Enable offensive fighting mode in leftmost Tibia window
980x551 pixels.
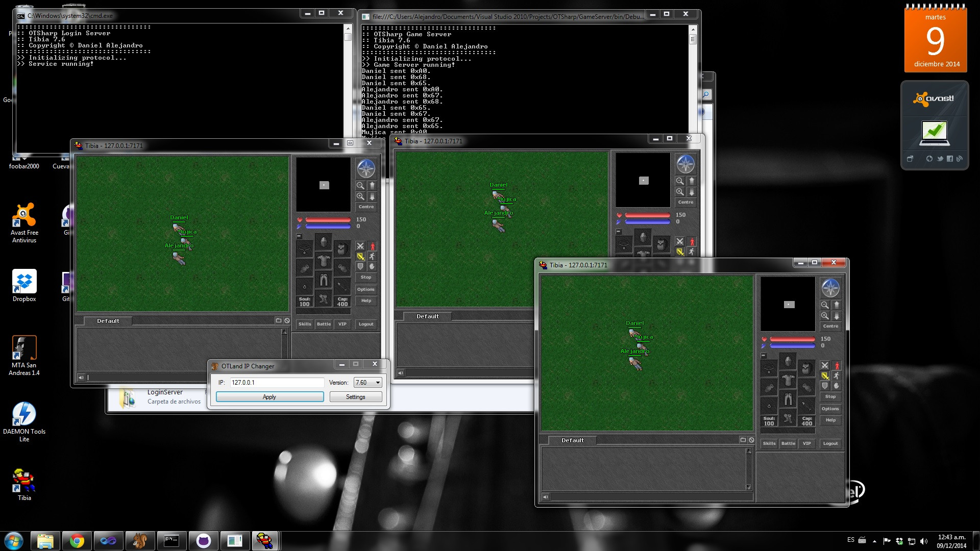point(360,246)
